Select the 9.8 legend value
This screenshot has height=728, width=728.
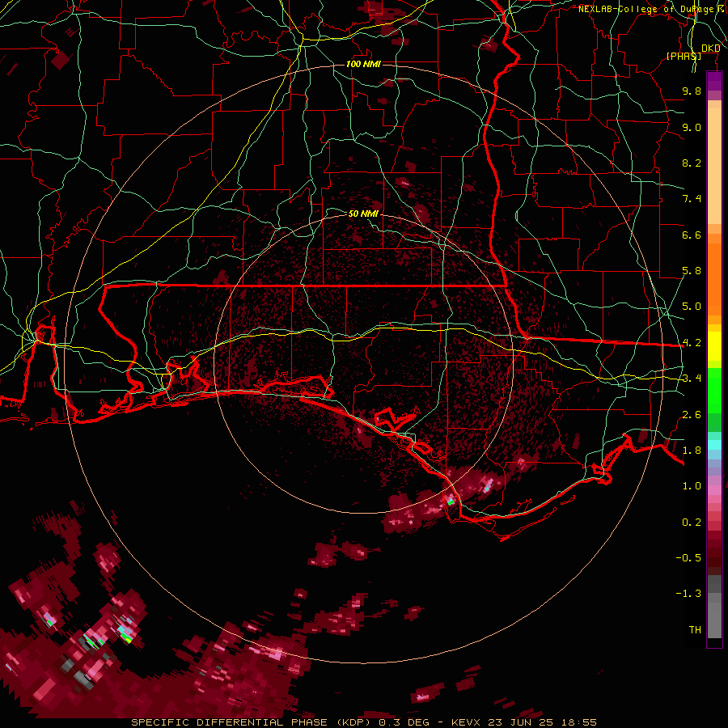pyautogui.click(x=692, y=91)
